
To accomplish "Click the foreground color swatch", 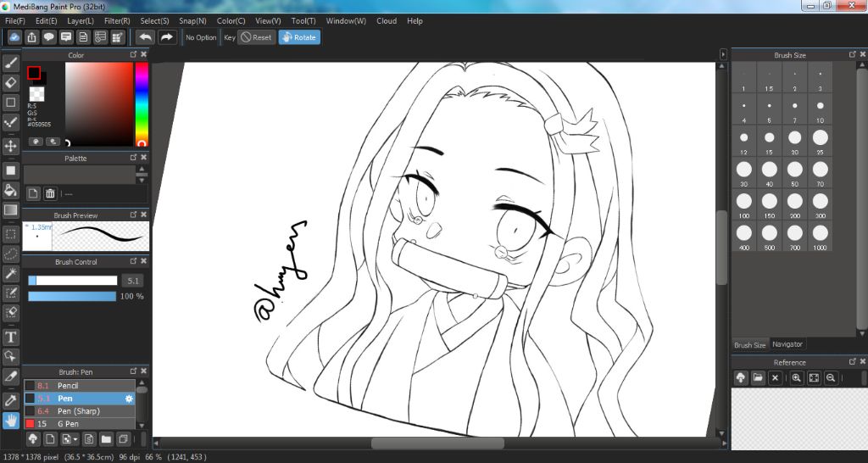I will click(34, 72).
